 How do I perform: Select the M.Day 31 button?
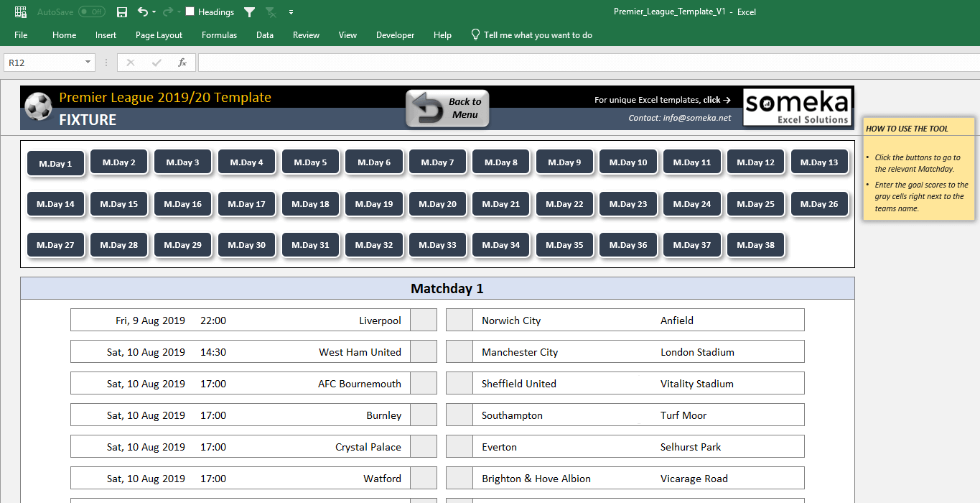[x=310, y=245]
